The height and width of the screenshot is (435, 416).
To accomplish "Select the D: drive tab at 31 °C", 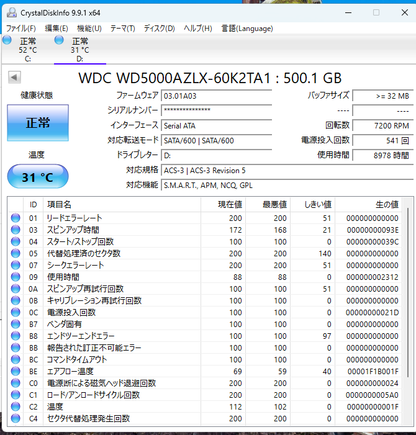I will coord(80,50).
